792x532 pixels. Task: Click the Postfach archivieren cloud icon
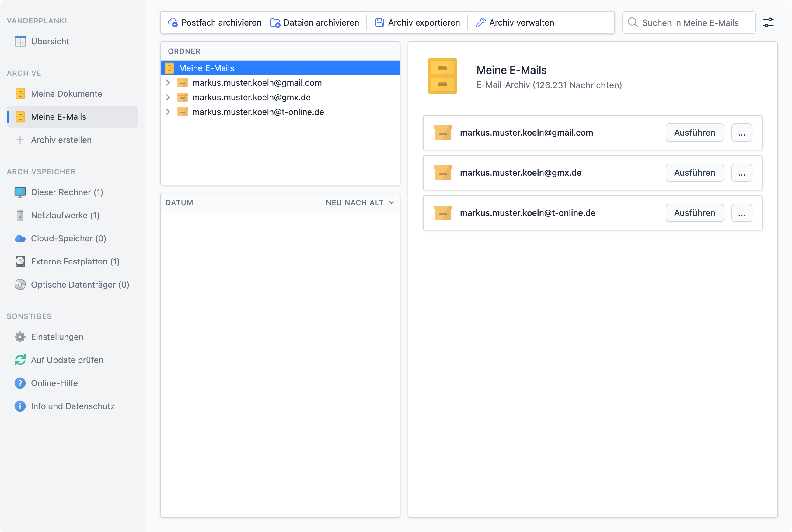173,23
